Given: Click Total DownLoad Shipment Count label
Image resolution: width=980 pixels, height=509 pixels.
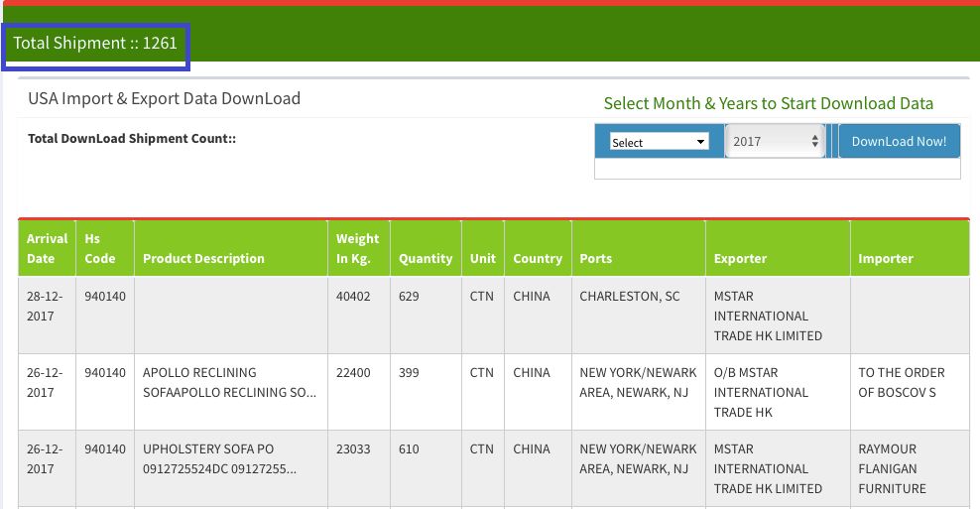Looking at the screenshot, I should [x=132, y=139].
